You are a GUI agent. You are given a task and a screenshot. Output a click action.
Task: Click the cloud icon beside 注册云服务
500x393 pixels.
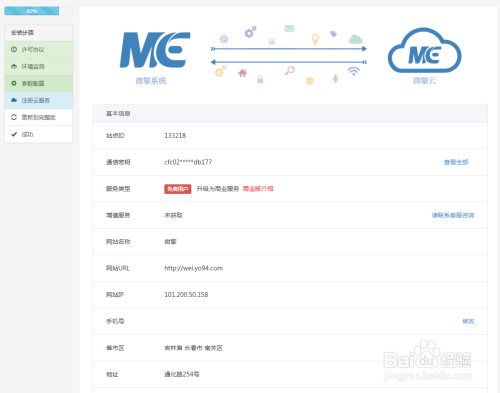pyautogui.click(x=14, y=100)
